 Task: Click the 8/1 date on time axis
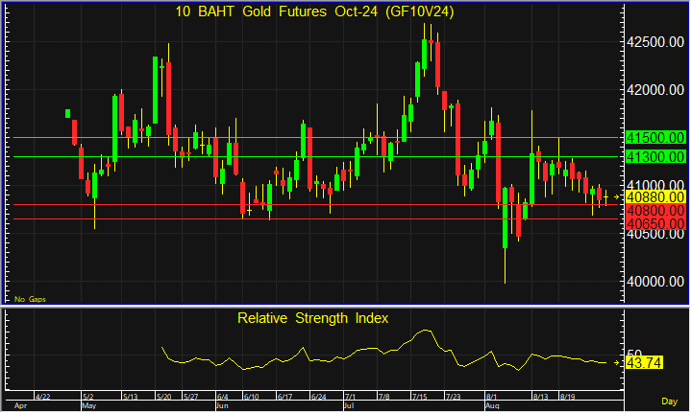click(492, 396)
